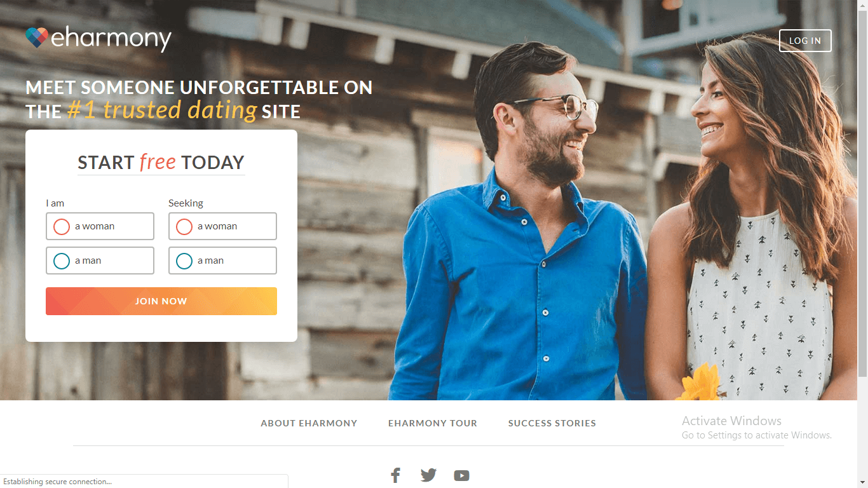Image resolution: width=868 pixels, height=488 pixels.
Task: Click the vertical scrollbar thumb
Action: point(862,193)
